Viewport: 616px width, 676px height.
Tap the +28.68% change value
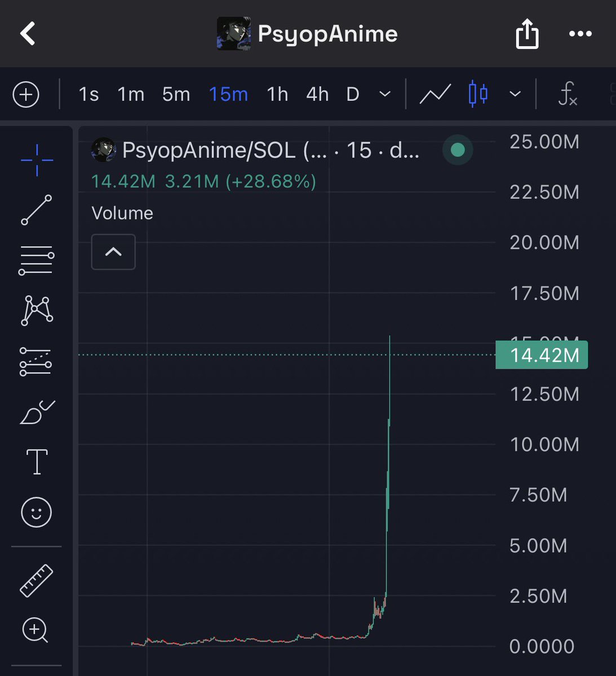(x=271, y=181)
